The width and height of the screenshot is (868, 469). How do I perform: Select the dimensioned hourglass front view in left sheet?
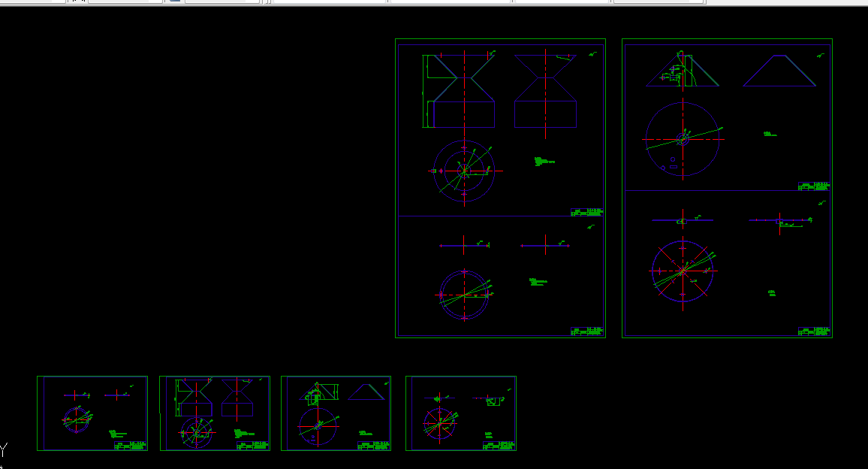[459, 90]
